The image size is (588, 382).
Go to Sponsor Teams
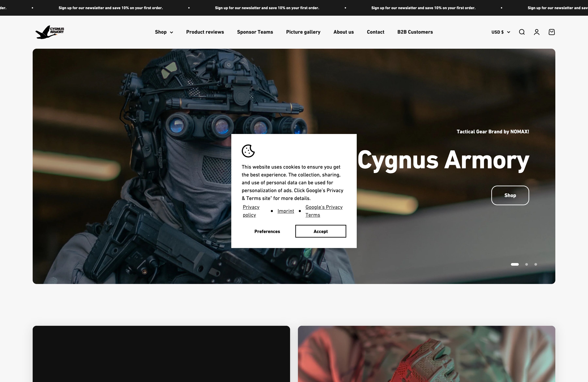(255, 32)
